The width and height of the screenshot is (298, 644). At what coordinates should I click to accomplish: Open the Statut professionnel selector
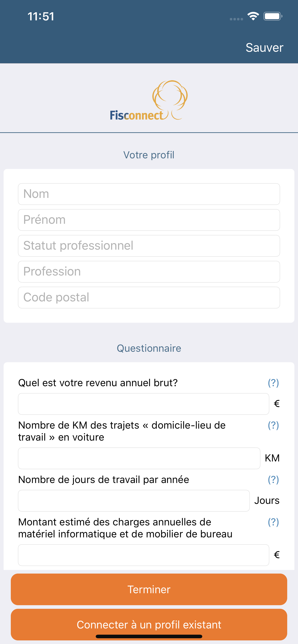coord(149,246)
